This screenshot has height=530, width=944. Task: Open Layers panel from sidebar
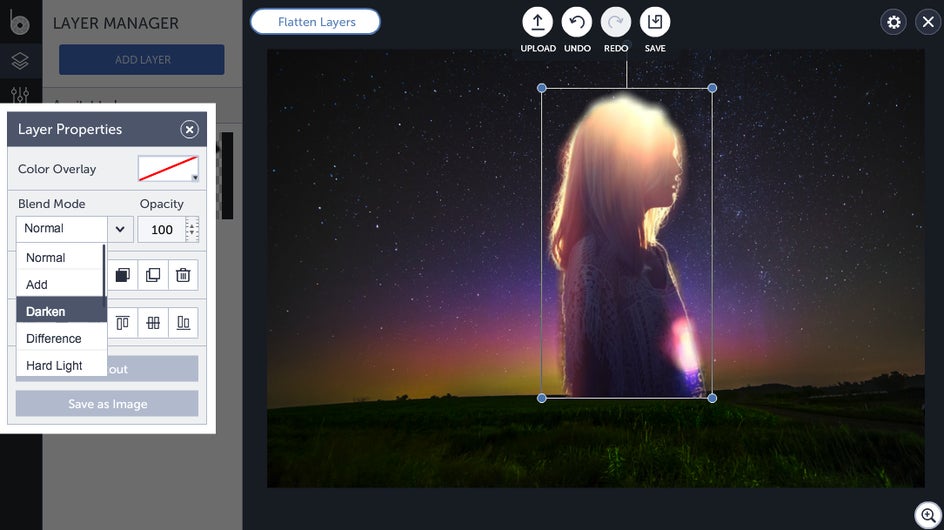point(20,60)
